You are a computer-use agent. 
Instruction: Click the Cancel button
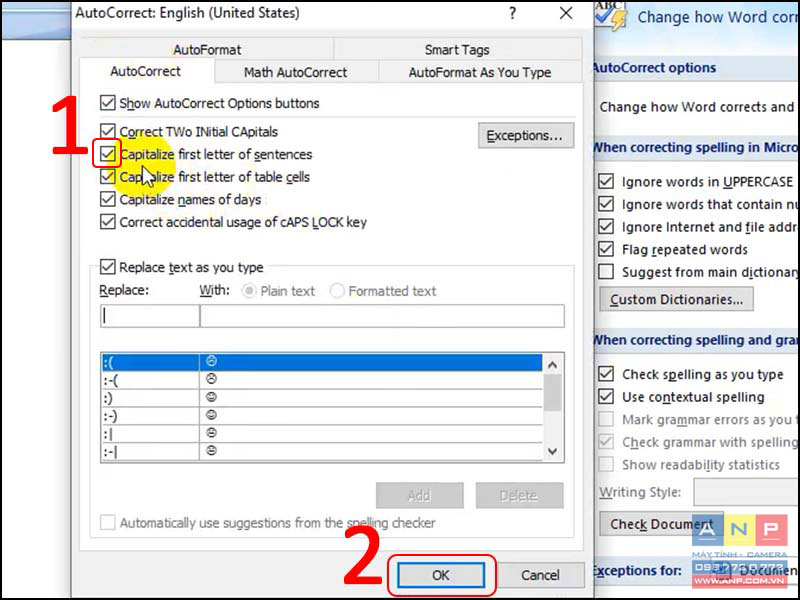pyautogui.click(x=540, y=576)
